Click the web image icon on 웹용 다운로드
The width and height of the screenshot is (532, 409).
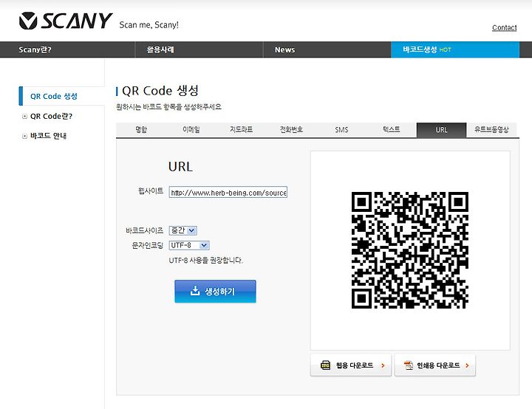click(325, 365)
